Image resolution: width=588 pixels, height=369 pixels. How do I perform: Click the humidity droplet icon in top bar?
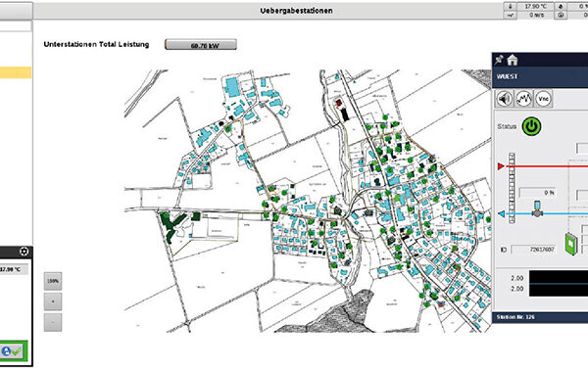(x=561, y=7)
